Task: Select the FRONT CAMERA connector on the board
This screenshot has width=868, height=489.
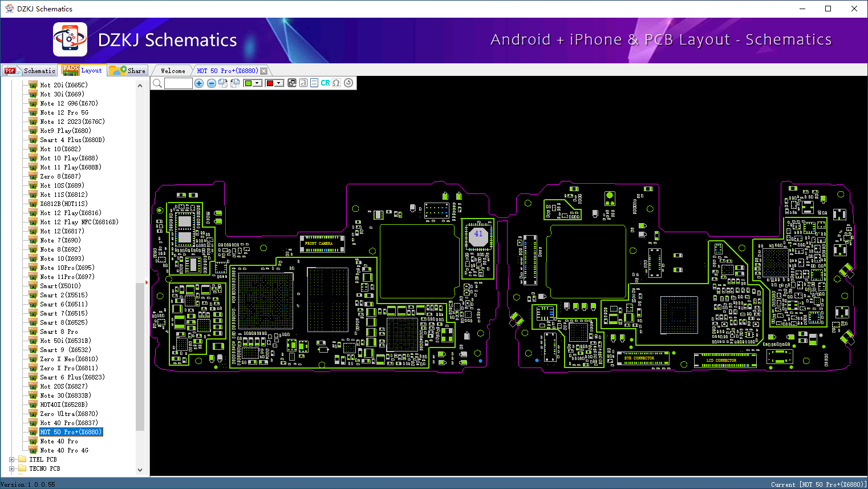Action: pos(323,244)
